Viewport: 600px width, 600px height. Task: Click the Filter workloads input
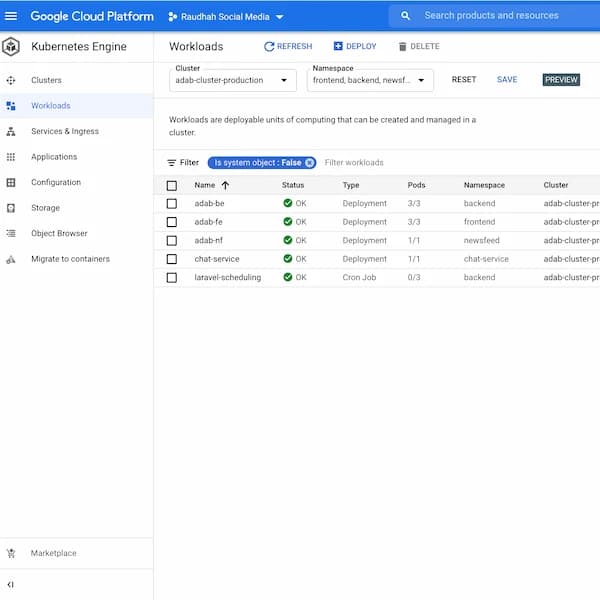point(354,163)
